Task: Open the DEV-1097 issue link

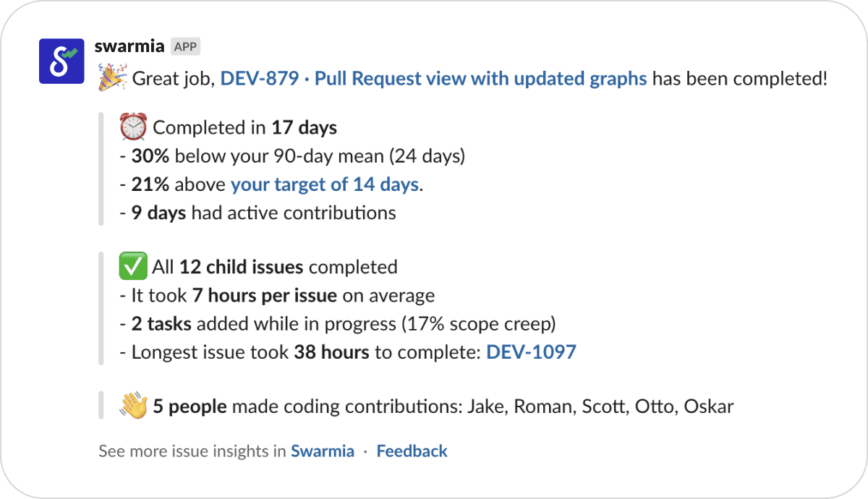Action: [x=531, y=352]
